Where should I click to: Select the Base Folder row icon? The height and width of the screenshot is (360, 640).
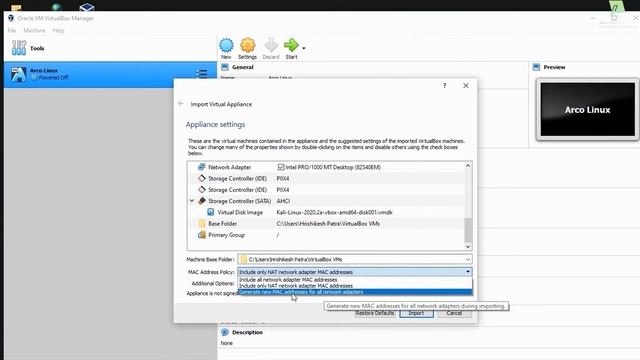pos(202,224)
